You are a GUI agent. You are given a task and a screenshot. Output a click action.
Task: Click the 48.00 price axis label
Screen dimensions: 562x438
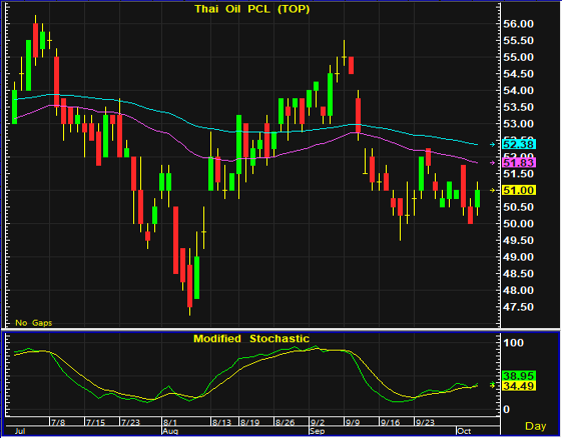[x=518, y=290]
